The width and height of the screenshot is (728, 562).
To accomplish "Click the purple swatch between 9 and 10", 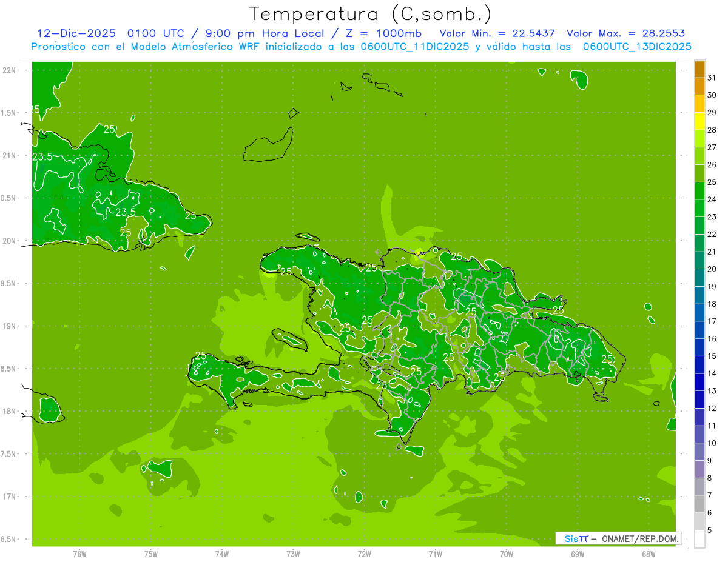I will [x=699, y=452].
